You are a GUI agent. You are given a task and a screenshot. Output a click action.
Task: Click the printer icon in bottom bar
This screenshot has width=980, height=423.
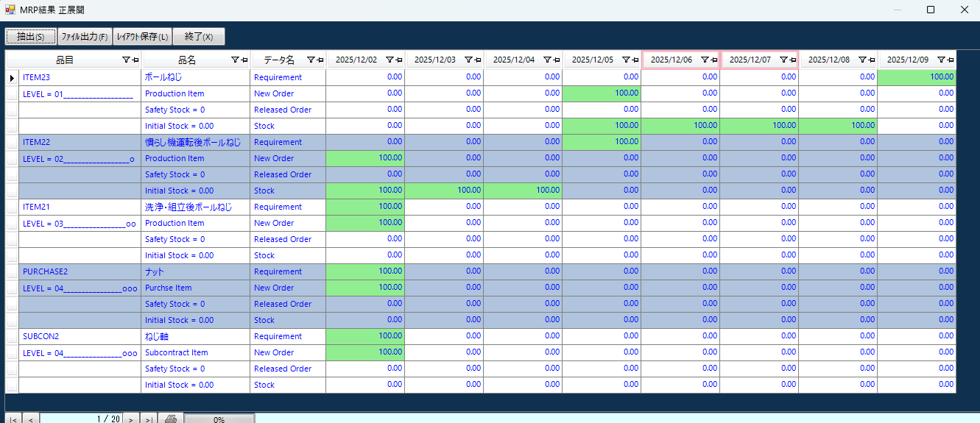pyautogui.click(x=171, y=419)
